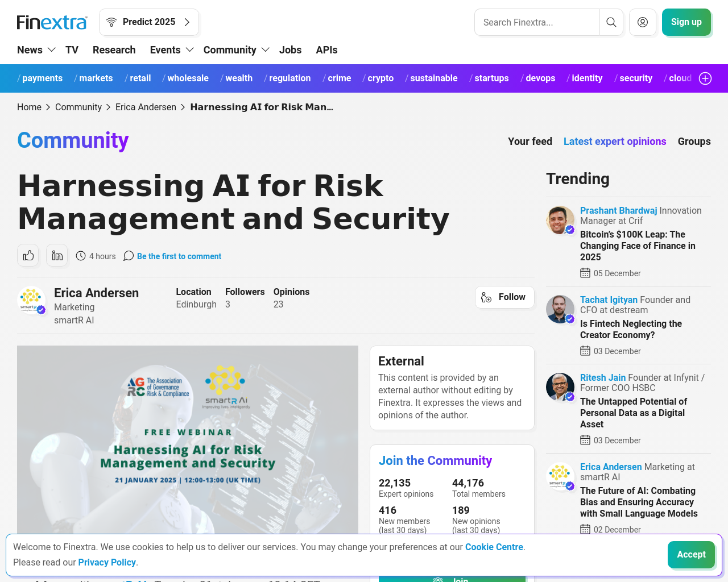
Task: Accept the cookie notice
Action: 691,555
